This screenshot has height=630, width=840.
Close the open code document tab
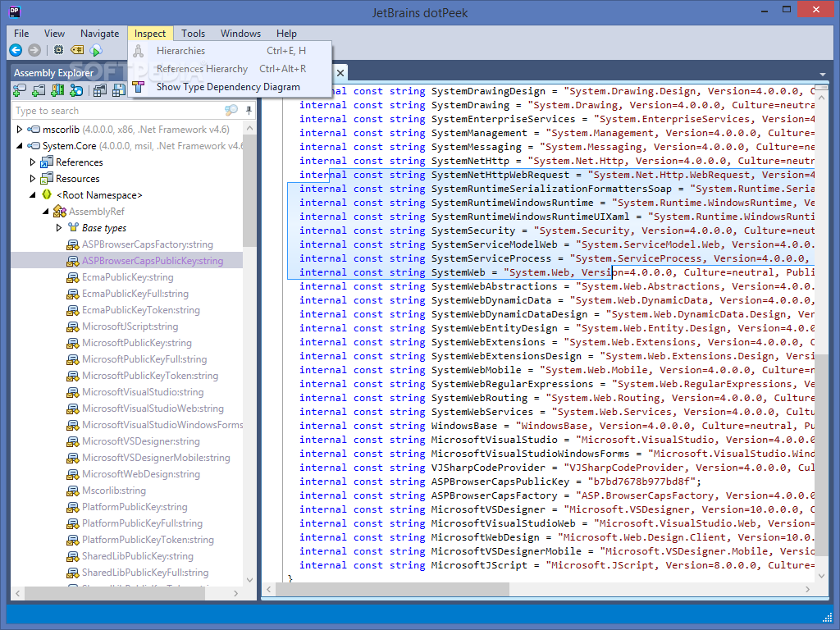[x=340, y=72]
